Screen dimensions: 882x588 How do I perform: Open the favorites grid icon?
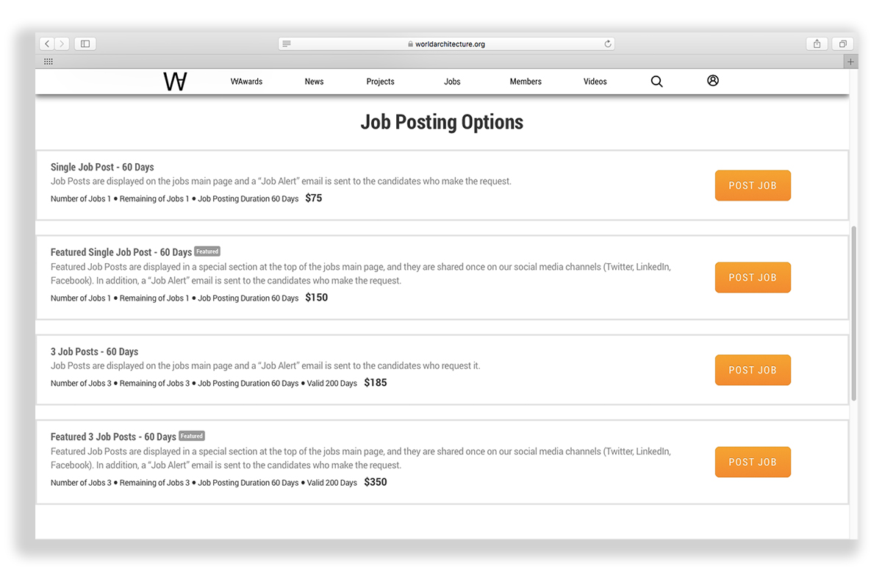(48, 62)
